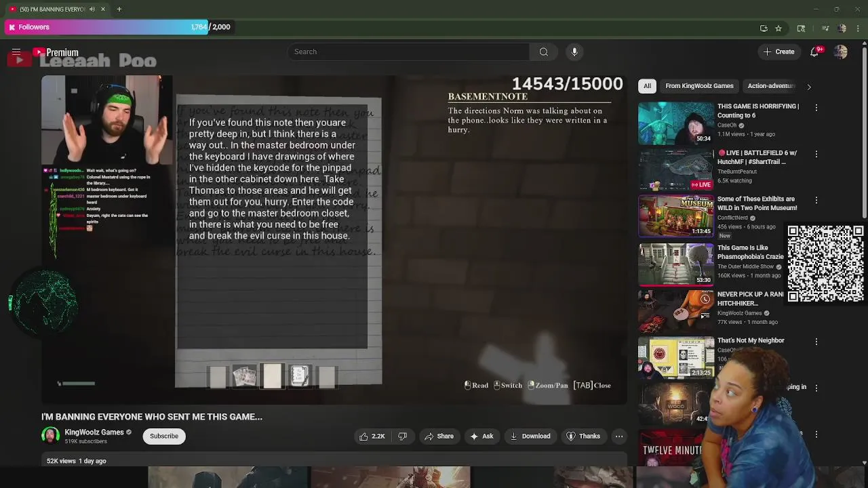Open a new browser tab

[x=119, y=9]
